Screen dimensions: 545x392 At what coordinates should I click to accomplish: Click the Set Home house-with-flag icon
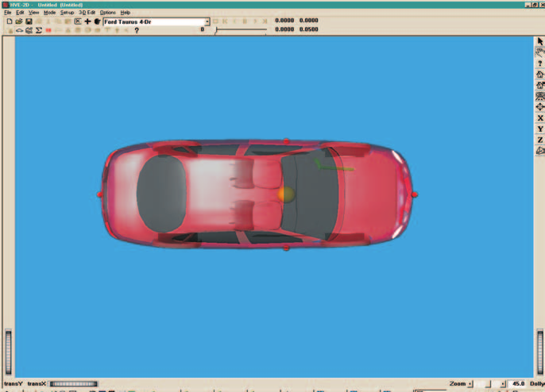tap(539, 85)
